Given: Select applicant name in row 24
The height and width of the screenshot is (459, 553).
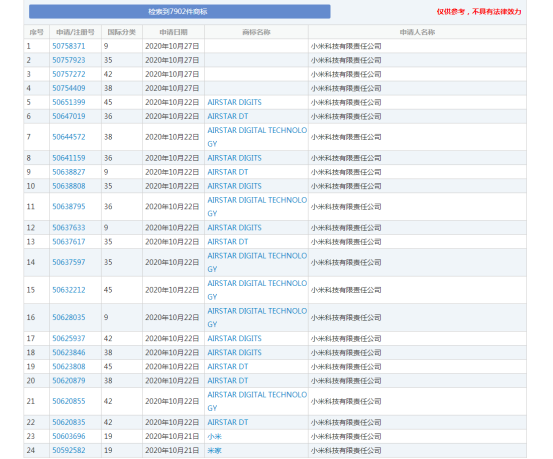Looking at the screenshot, I should click(x=346, y=451).
